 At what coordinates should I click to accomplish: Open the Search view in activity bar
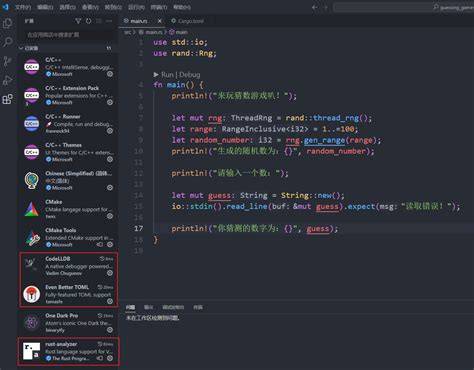click(x=7, y=42)
